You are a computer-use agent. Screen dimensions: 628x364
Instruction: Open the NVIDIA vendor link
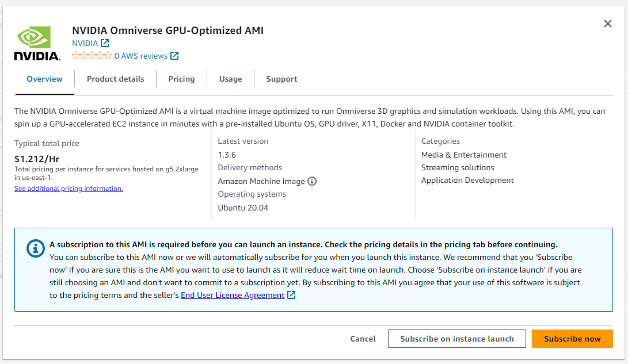coord(85,43)
